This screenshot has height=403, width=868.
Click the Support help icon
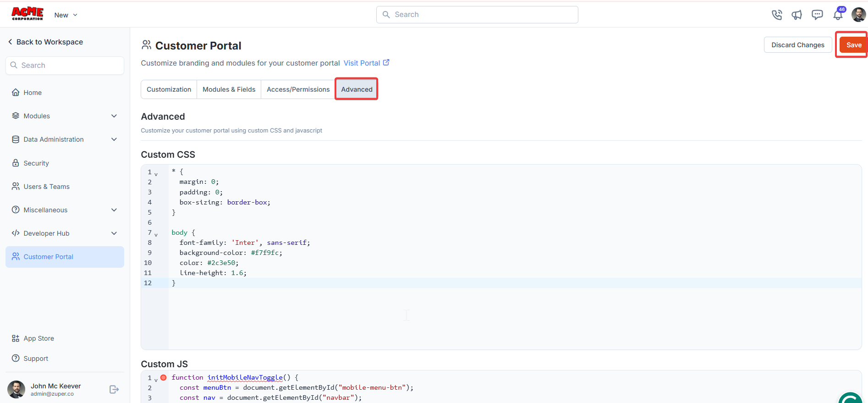16,358
